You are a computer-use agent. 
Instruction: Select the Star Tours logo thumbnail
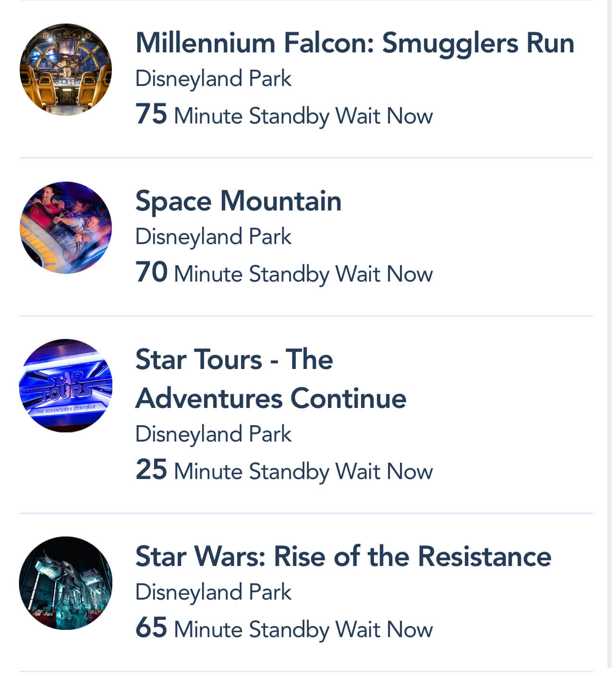[66, 386]
